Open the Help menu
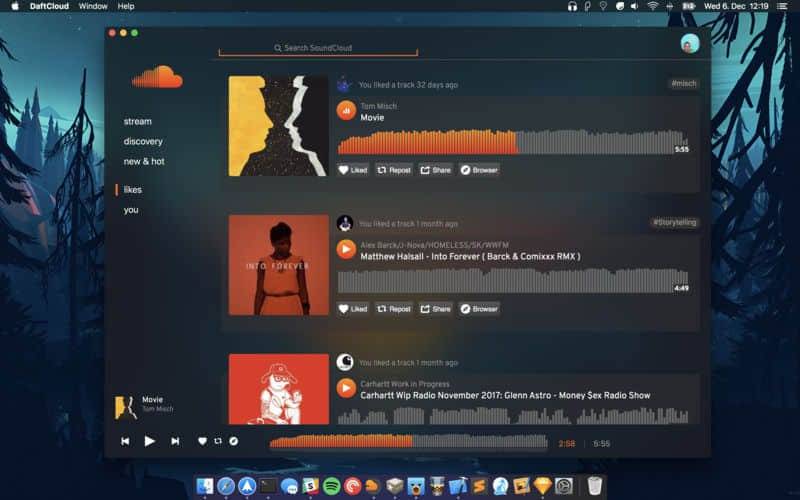800x500 pixels. (126, 6)
